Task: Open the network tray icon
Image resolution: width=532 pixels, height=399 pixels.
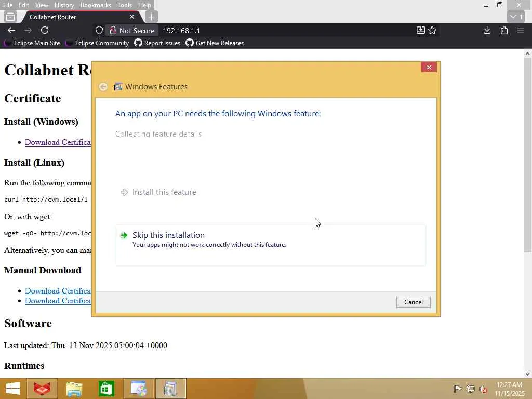Action: [470, 389]
